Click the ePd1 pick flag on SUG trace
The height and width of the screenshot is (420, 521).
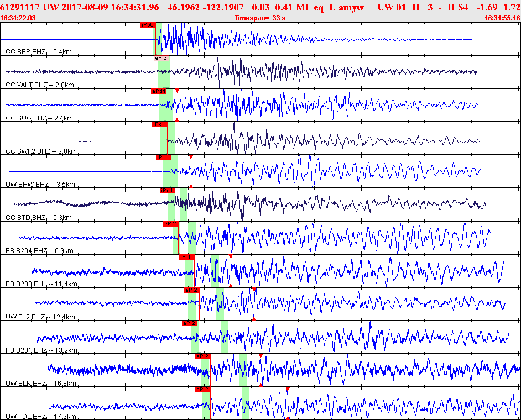click(x=159, y=91)
